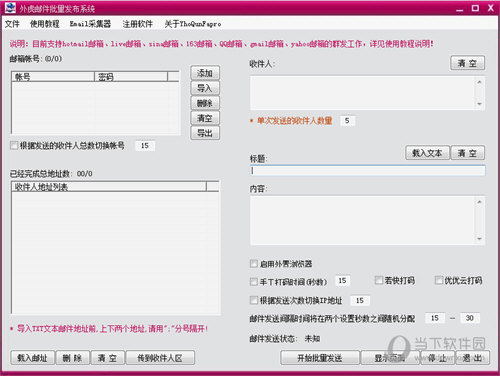The height and width of the screenshot is (376, 500).
Task: Click the 传到收件人区 button
Action: point(160,358)
